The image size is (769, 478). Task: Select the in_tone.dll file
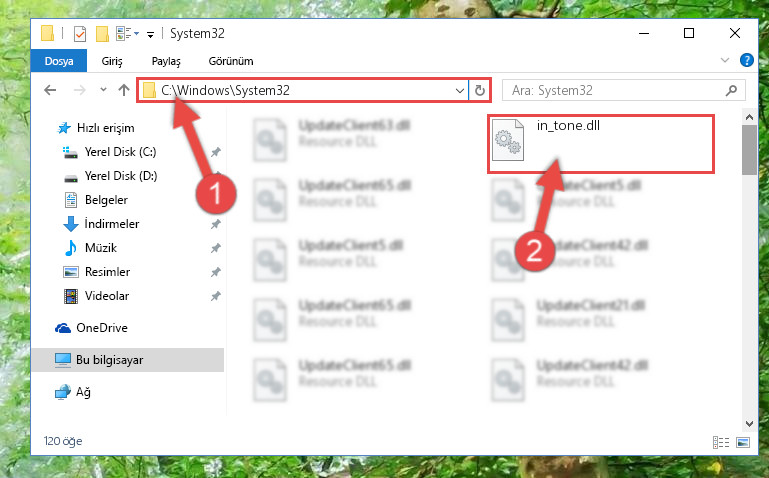pos(600,143)
